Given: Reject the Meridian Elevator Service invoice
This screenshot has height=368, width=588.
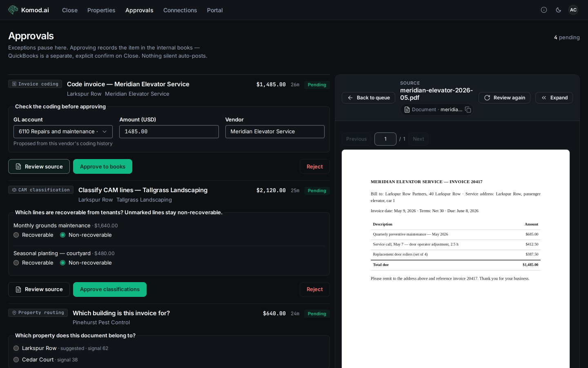Looking at the screenshot, I should pyautogui.click(x=315, y=166).
